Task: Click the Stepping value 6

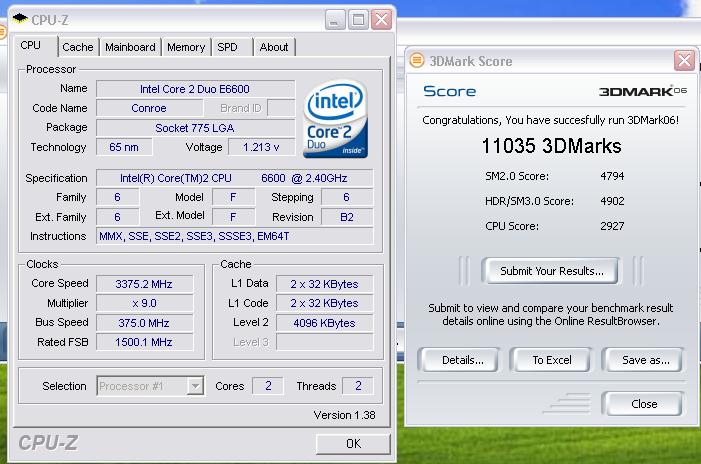Action: [347, 197]
